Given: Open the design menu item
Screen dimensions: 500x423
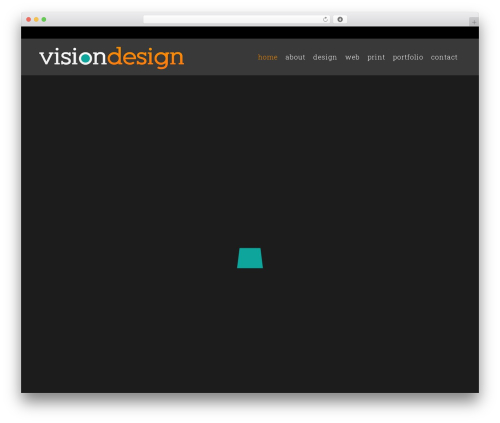Looking at the screenshot, I should [325, 58].
